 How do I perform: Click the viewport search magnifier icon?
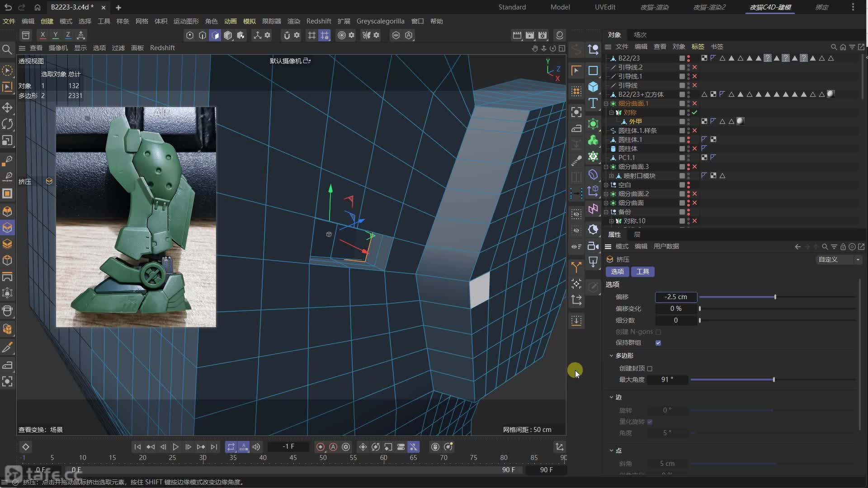[x=7, y=49]
